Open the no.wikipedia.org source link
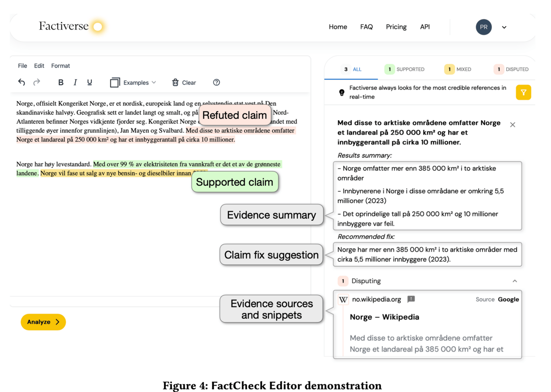The image size is (551, 392). click(x=377, y=300)
